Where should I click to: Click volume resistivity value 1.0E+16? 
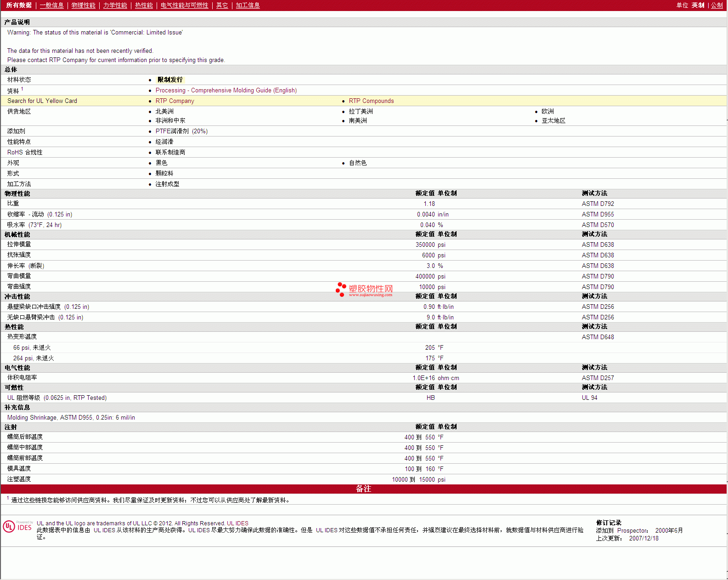click(x=423, y=378)
